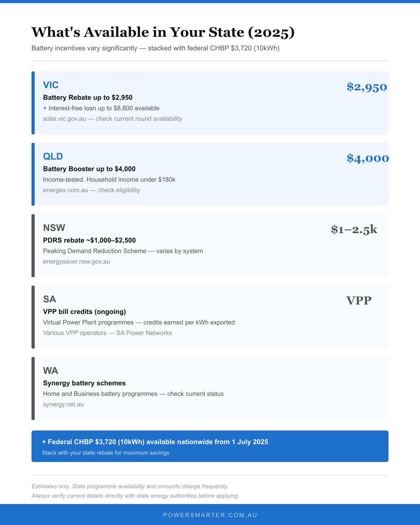Click the $2,950 amount in the VIC card

click(367, 87)
